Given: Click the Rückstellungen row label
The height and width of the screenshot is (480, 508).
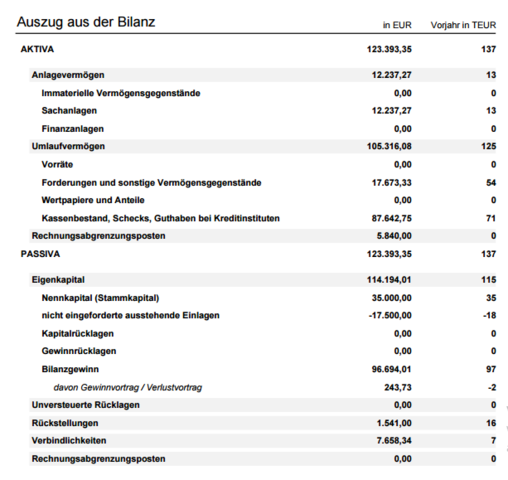Looking at the screenshot, I should 65,423.
